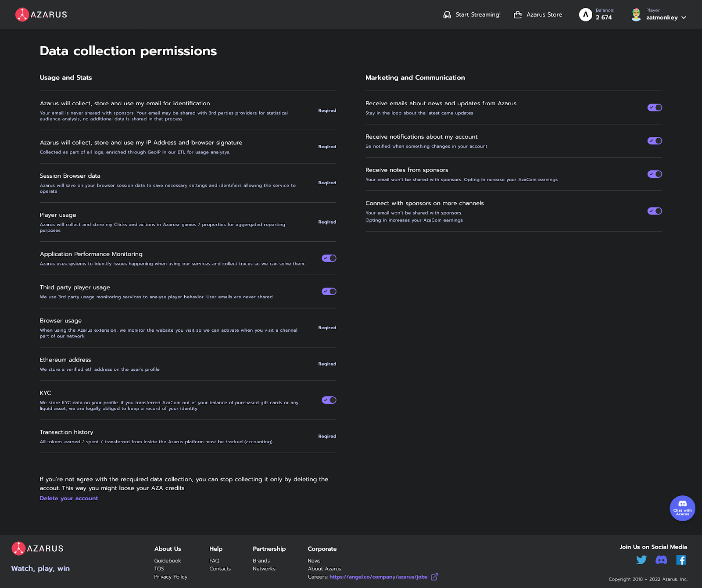702x588 pixels.
Task: Toggle Application Performance Monitoring switch
Action: point(329,258)
